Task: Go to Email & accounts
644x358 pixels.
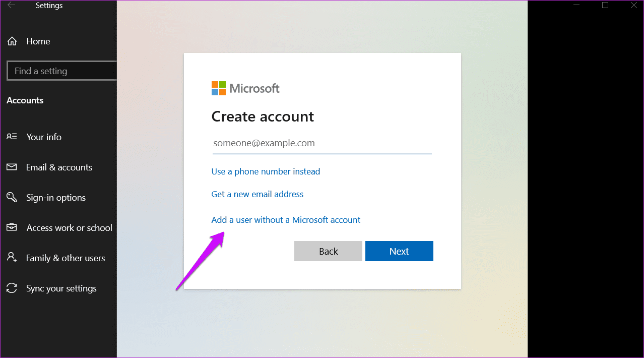Action: point(58,167)
